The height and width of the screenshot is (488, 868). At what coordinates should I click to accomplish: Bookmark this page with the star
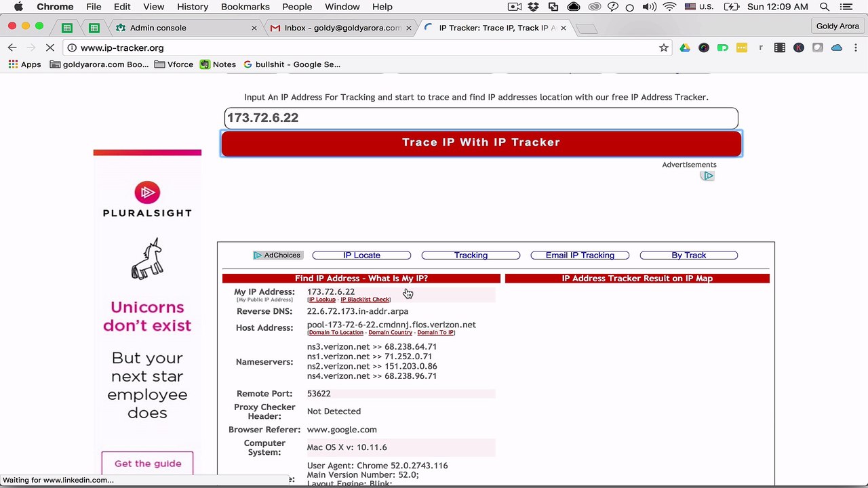(x=664, y=47)
